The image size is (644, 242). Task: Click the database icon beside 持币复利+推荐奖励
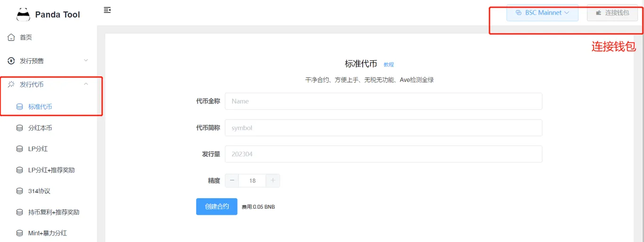coord(20,212)
